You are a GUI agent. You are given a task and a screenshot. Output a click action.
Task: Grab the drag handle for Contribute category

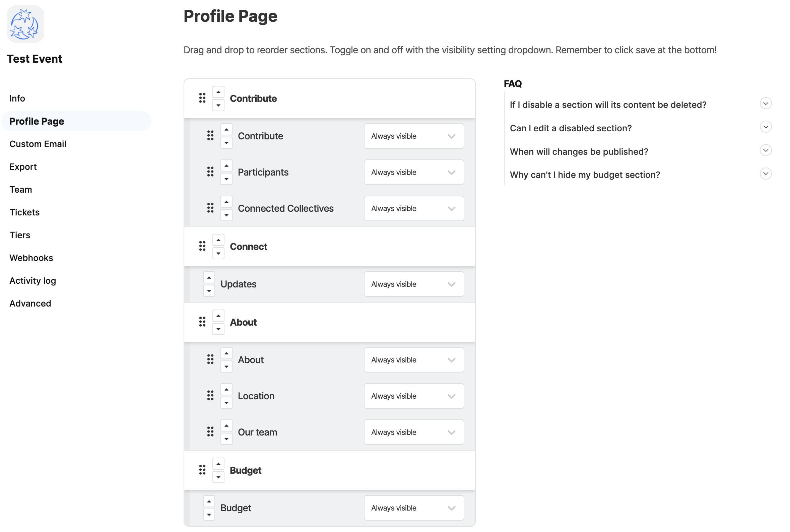(202, 98)
